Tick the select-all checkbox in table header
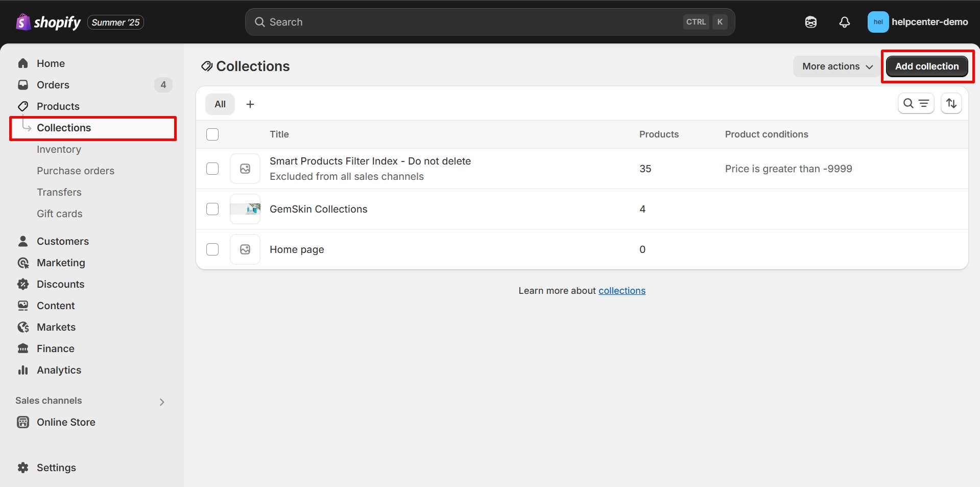980x487 pixels. click(x=212, y=134)
